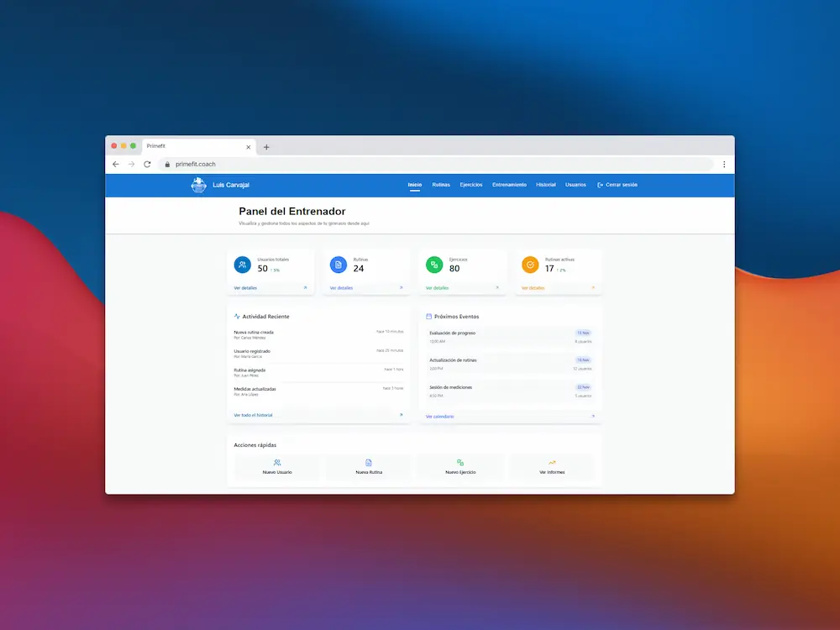The width and height of the screenshot is (840, 630).
Task: Click the browser forward arrow
Action: [x=131, y=165]
